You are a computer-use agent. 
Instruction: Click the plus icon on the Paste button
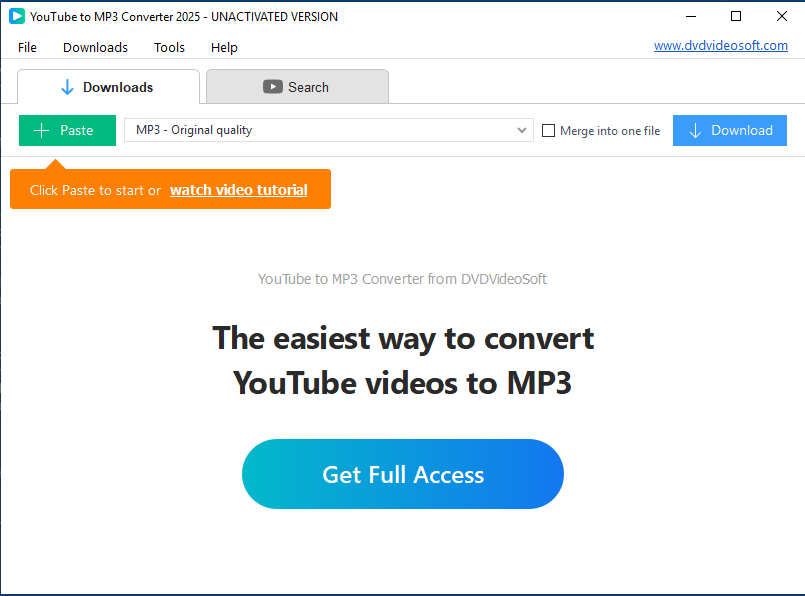pos(42,130)
